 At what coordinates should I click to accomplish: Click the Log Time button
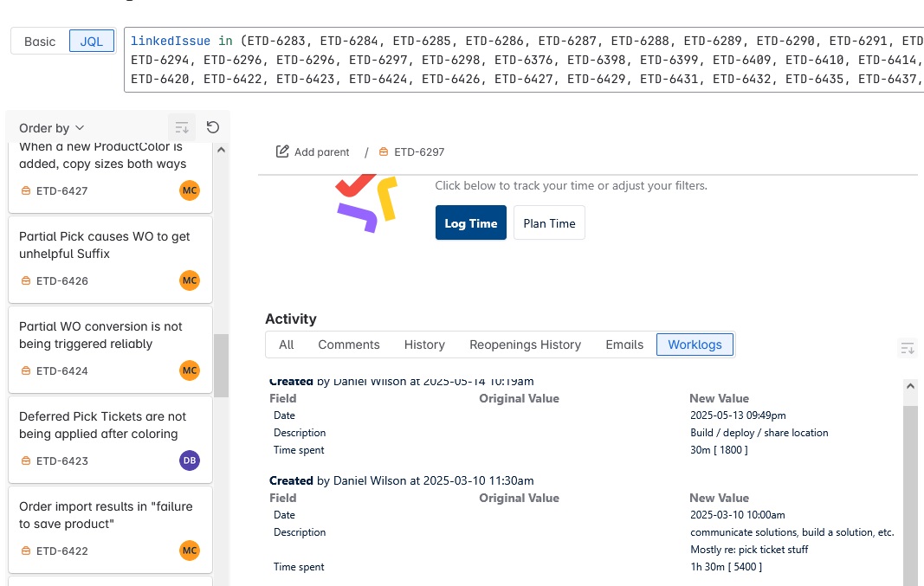(x=471, y=222)
